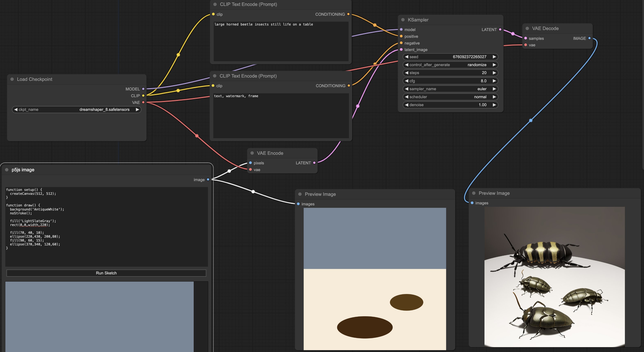Viewport: 644px width, 352px height.
Task: Click the KSampler latent_image input socket
Action: coord(401,50)
